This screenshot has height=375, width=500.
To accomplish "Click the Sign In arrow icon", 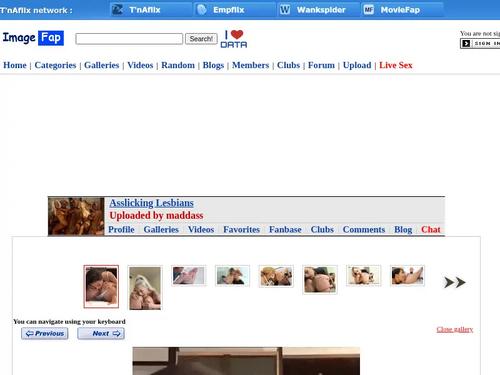I will pos(466,44).
